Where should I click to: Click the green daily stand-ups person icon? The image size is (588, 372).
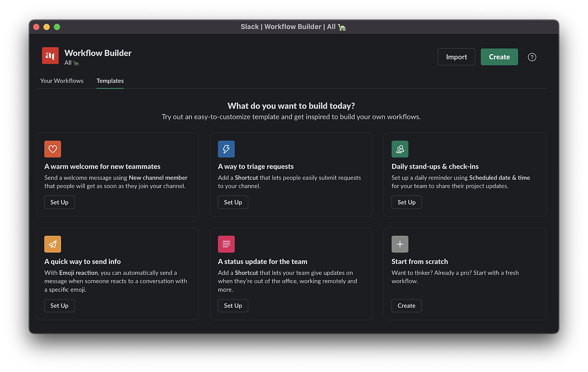[x=400, y=149]
